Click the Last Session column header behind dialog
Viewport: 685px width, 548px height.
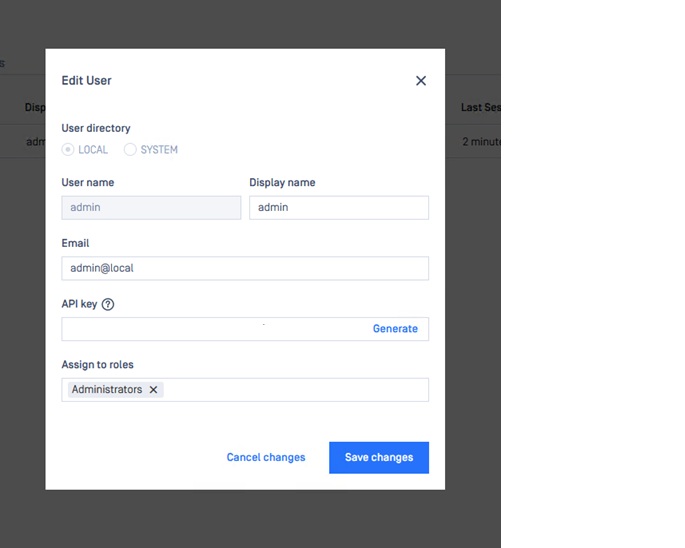[x=481, y=107]
